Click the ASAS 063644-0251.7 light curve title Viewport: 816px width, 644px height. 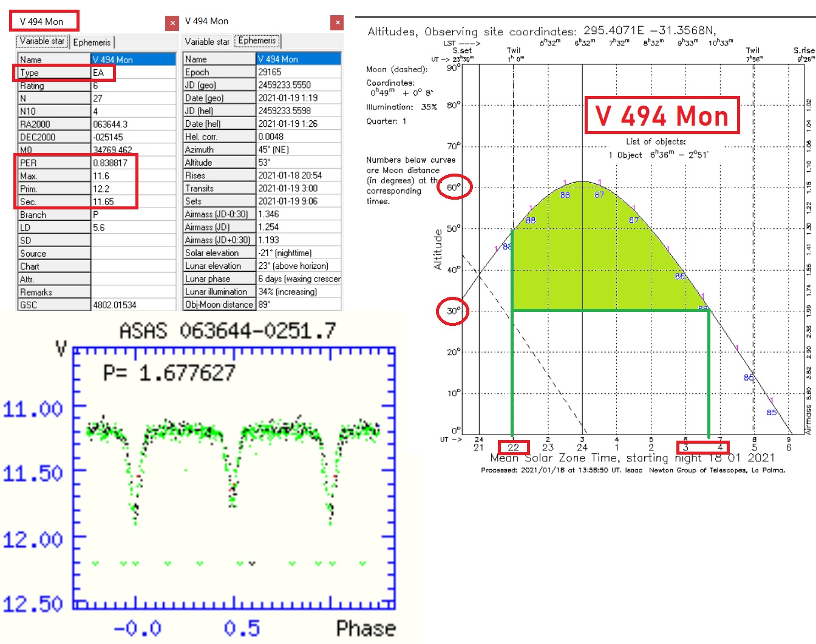pyautogui.click(x=227, y=331)
